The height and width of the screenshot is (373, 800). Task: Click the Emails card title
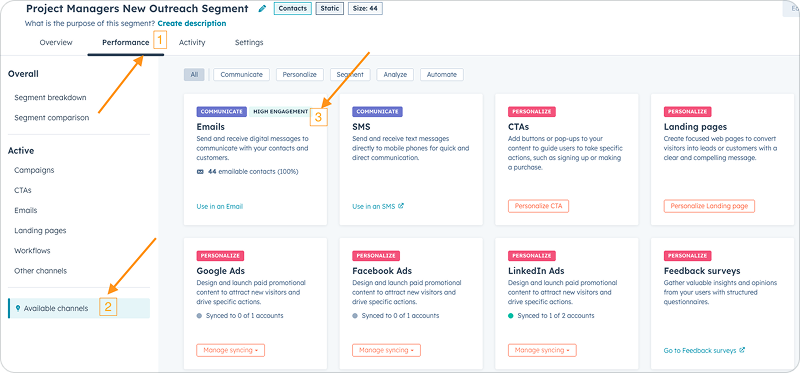pos(211,127)
